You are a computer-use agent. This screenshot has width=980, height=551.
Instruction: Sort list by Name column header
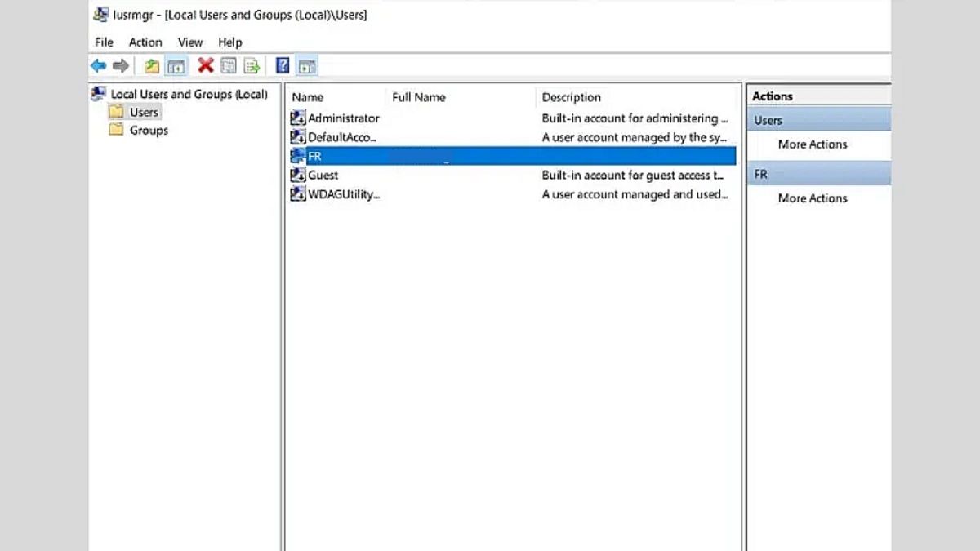pyautogui.click(x=308, y=97)
